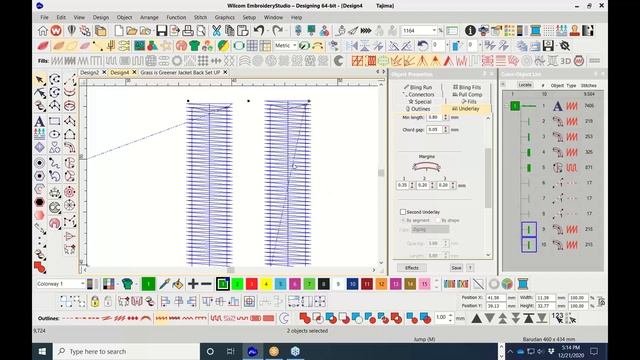Select yellow color swatch 4
The width and height of the screenshot is (640, 360).
pyautogui.click(x=266, y=284)
